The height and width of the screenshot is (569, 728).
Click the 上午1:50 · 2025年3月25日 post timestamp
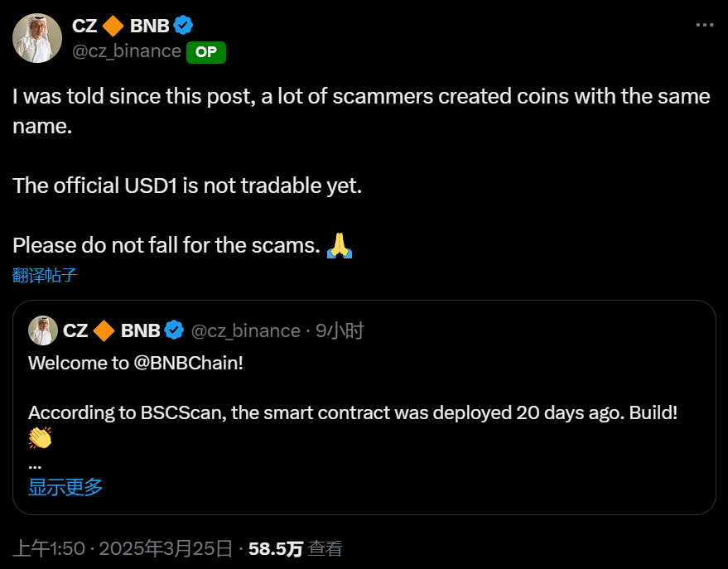coord(123,548)
